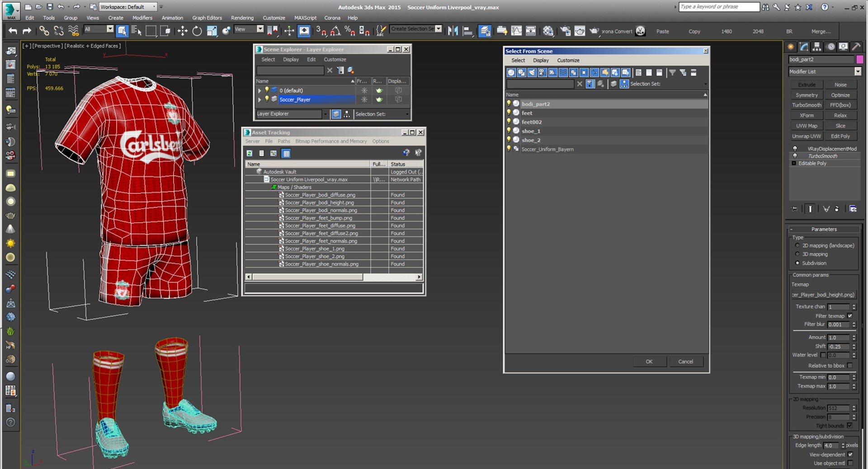Image resolution: width=868 pixels, height=469 pixels.
Task: Click OK in Select From Scene
Action: click(x=649, y=361)
